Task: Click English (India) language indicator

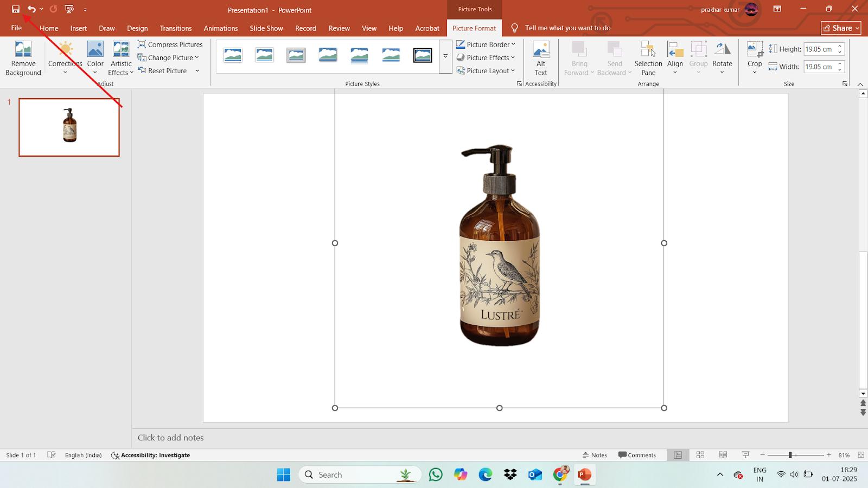Action: tap(83, 455)
